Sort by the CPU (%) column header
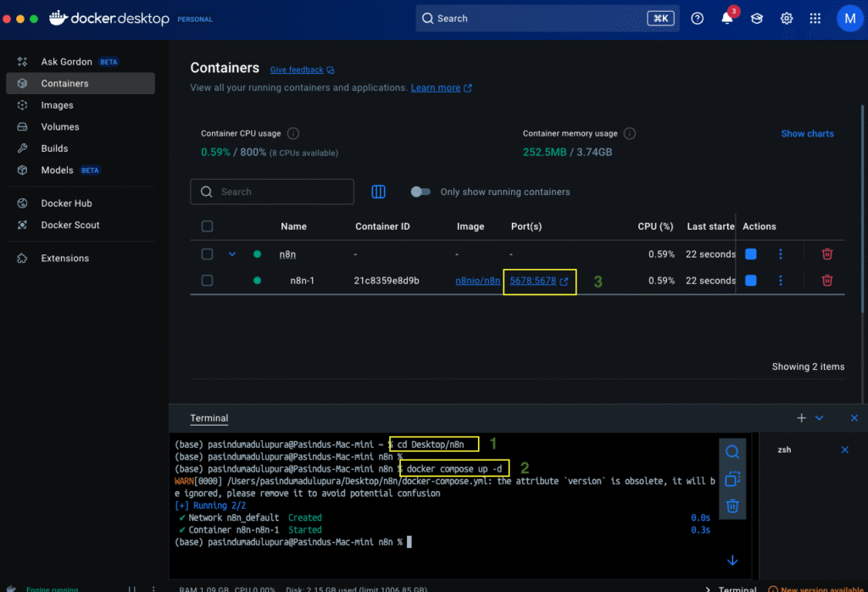868x592 pixels. pos(655,226)
